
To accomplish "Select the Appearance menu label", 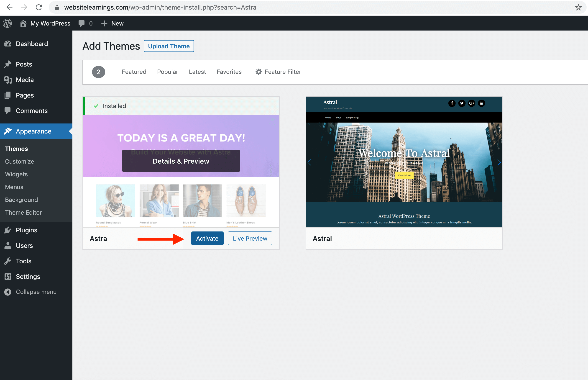I will click(33, 131).
